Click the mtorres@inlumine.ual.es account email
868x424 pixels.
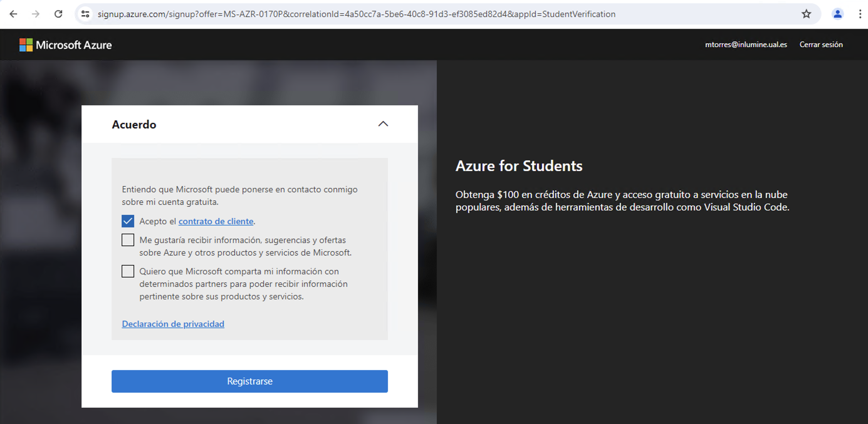(x=746, y=44)
